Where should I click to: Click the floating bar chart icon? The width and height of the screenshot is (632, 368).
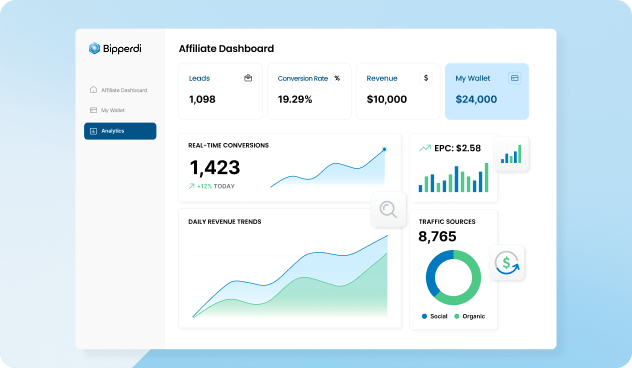(x=511, y=154)
